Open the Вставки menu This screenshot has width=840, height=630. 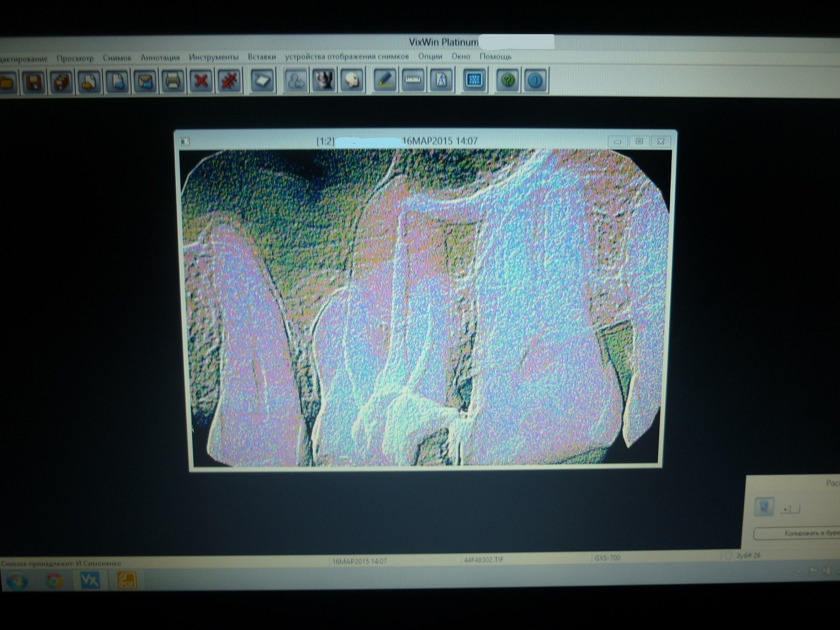pos(262,57)
